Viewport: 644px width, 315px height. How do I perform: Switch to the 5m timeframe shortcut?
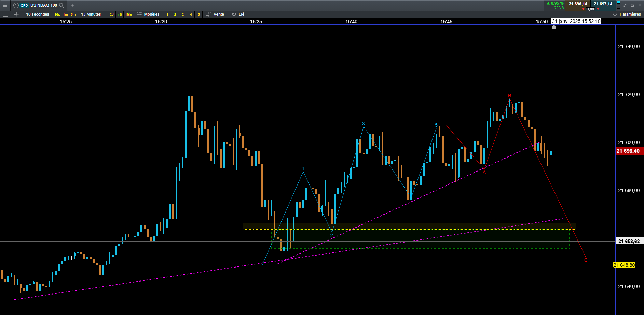[73, 14]
